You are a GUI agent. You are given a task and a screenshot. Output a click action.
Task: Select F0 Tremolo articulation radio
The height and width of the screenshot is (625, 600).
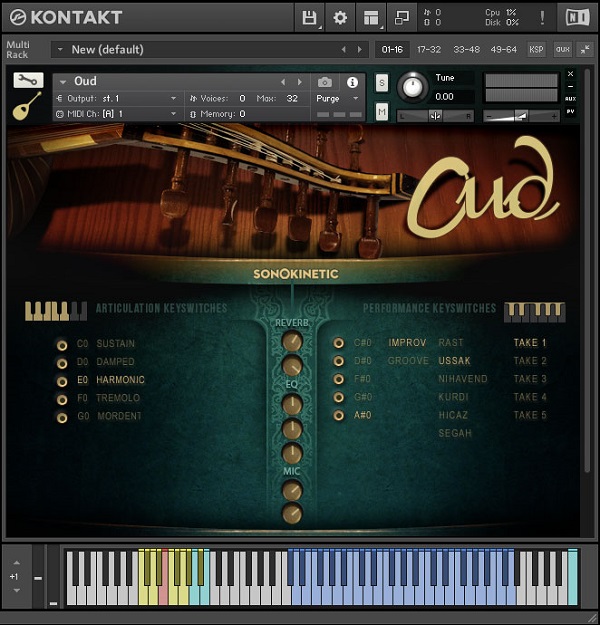[x=62, y=399]
